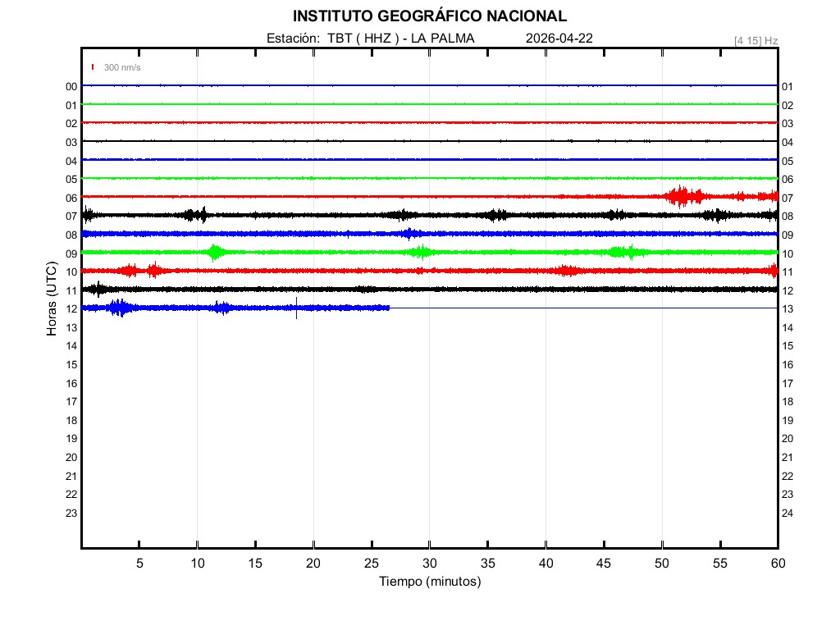The width and height of the screenshot is (840, 630).
Task: Click the INSTITUTO GEOGRÁFICO NACIONAL title
Action: 429,16
